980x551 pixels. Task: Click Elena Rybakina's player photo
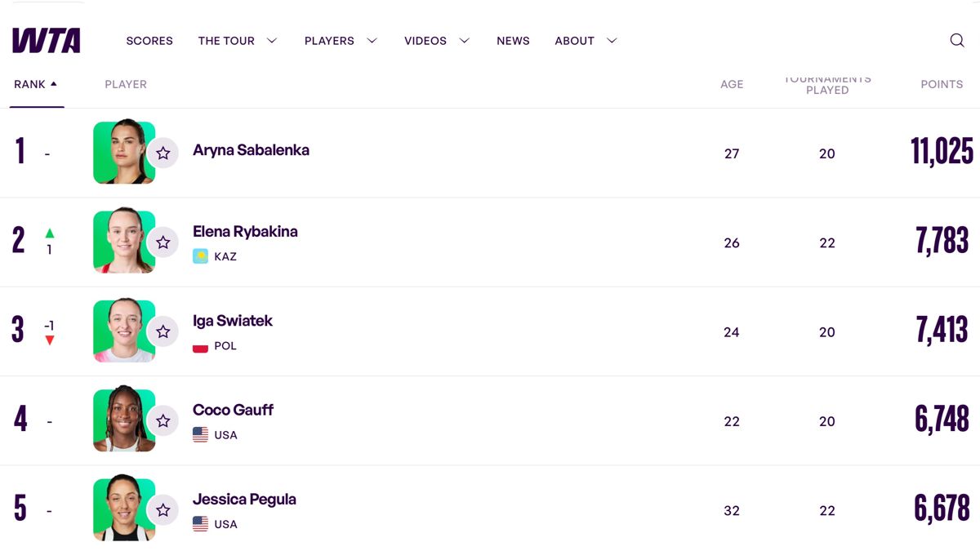click(124, 242)
